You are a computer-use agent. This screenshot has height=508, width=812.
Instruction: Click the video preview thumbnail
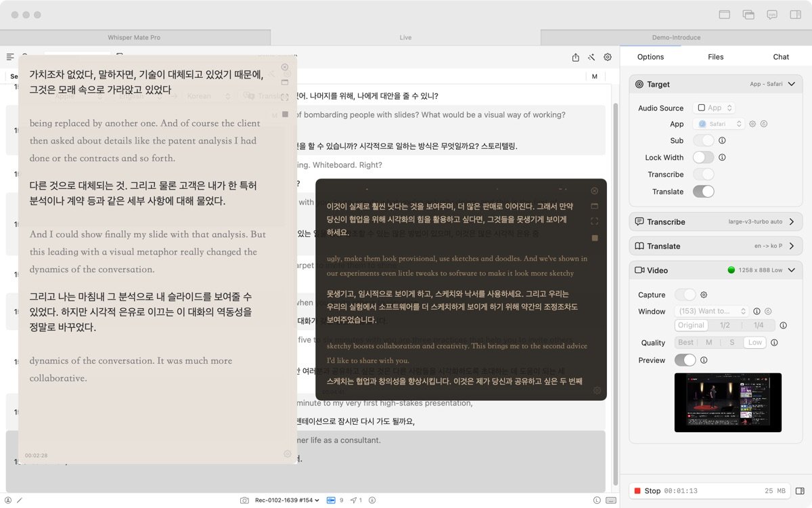coord(729,402)
